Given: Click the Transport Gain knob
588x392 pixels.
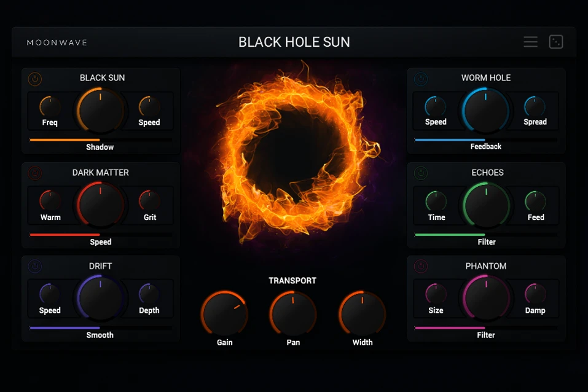Looking at the screenshot, I should pyautogui.click(x=224, y=313).
